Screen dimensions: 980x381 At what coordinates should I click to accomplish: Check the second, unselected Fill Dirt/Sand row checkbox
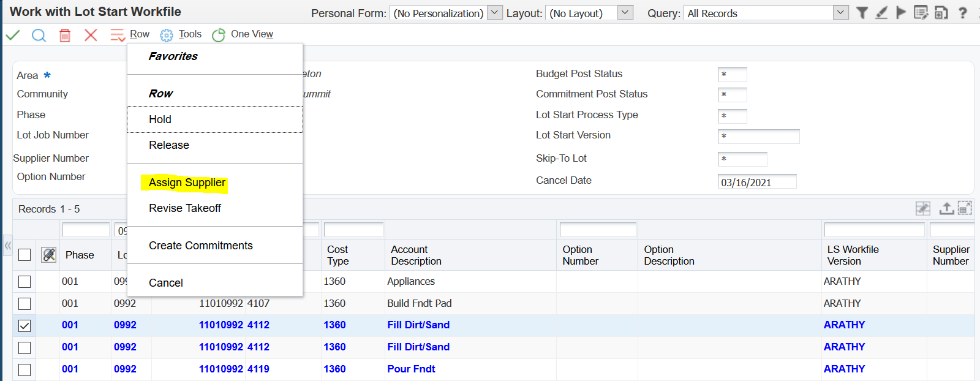24,348
